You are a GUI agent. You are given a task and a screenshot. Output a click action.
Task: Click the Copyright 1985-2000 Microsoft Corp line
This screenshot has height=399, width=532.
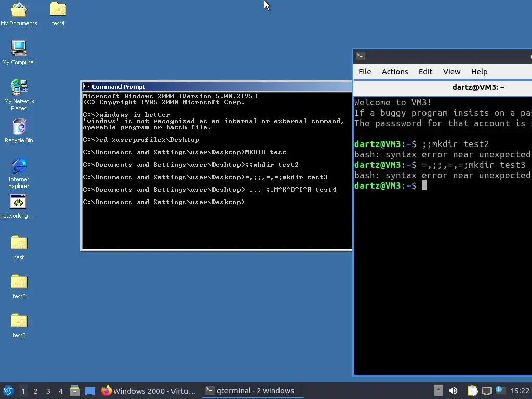[164, 102]
